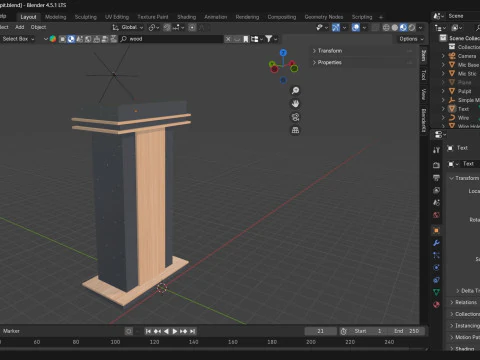
Task: Switch to the Modeling workspace tab
Action: coord(56,17)
